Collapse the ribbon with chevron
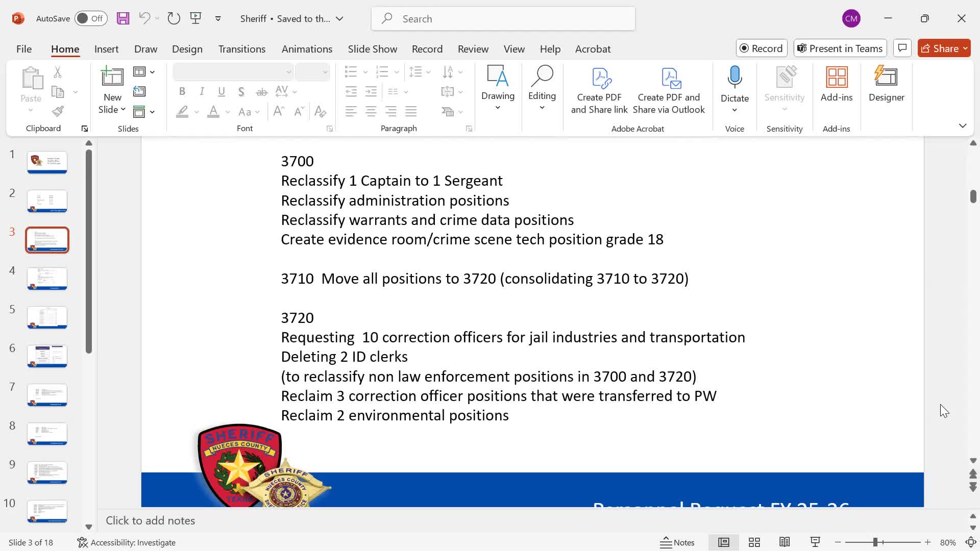 point(962,126)
